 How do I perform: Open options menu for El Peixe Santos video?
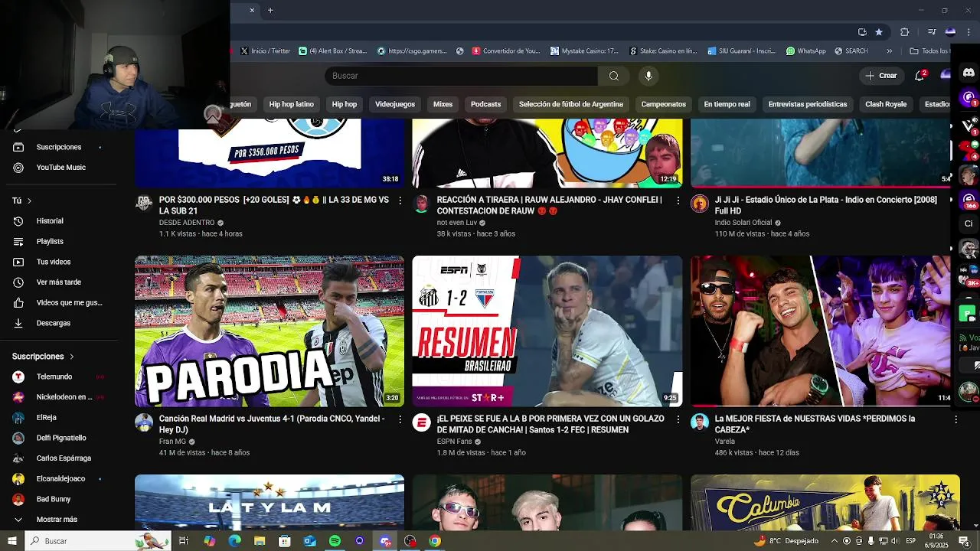[678, 419]
